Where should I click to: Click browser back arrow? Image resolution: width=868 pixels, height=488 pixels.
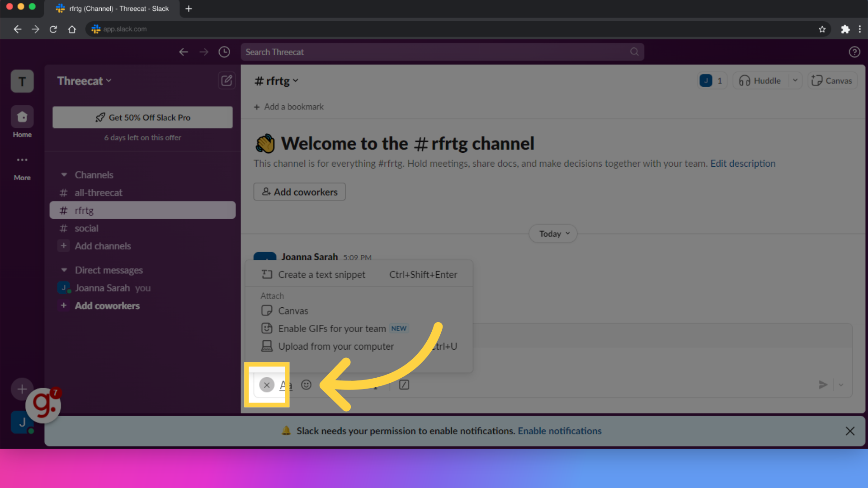tap(17, 29)
